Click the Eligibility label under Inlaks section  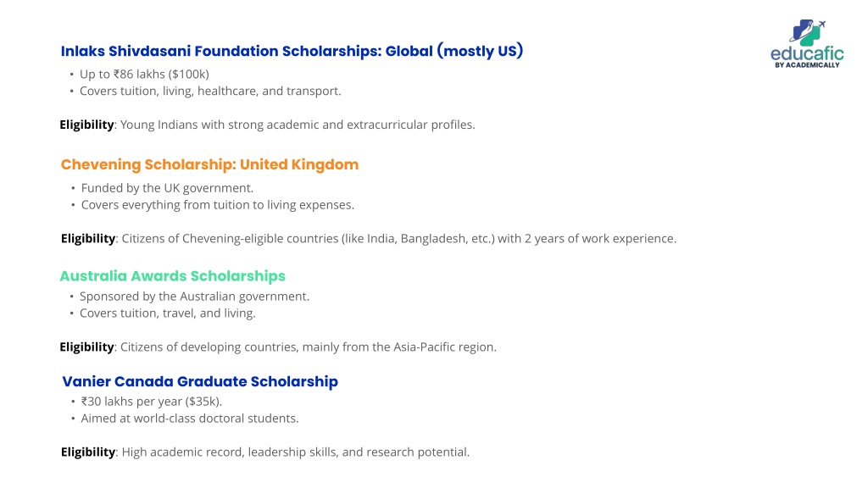coord(87,125)
